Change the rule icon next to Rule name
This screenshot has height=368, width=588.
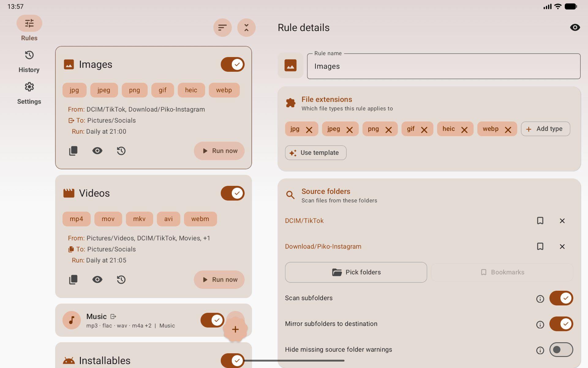pos(290,65)
